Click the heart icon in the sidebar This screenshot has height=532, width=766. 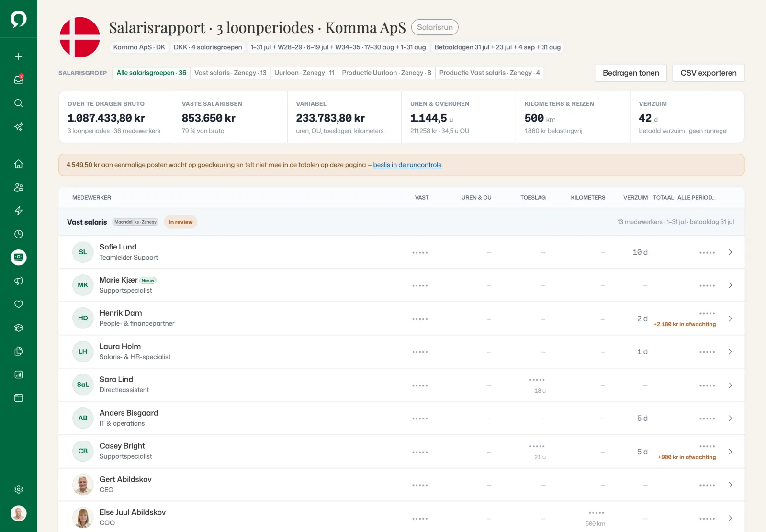pyautogui.click(x=19, y=304)
